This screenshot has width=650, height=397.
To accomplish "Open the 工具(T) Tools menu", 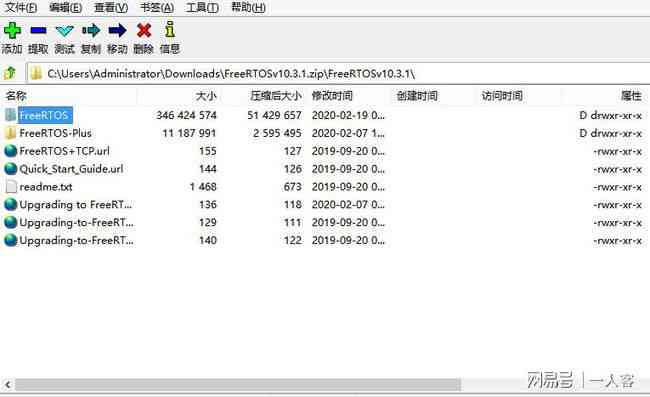I will point(202,7).
